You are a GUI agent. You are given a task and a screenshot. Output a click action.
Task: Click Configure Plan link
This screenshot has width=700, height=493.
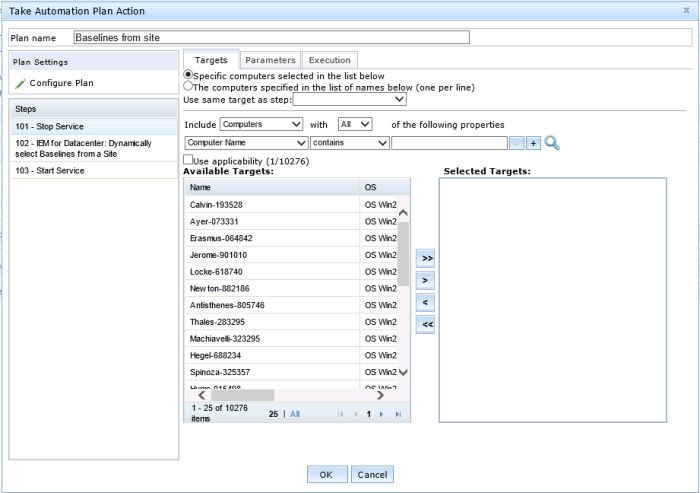pyautogui.click(x=61, y=83)
